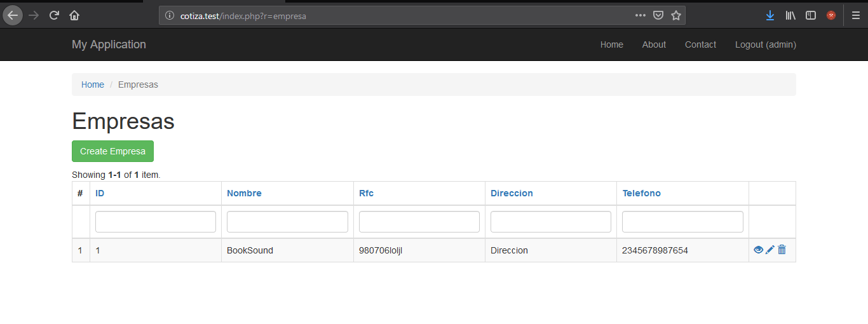The height and width of the screenshot is (324, 868).
Task: Delete BookSound using the trash icon
Action: point(782,250)
